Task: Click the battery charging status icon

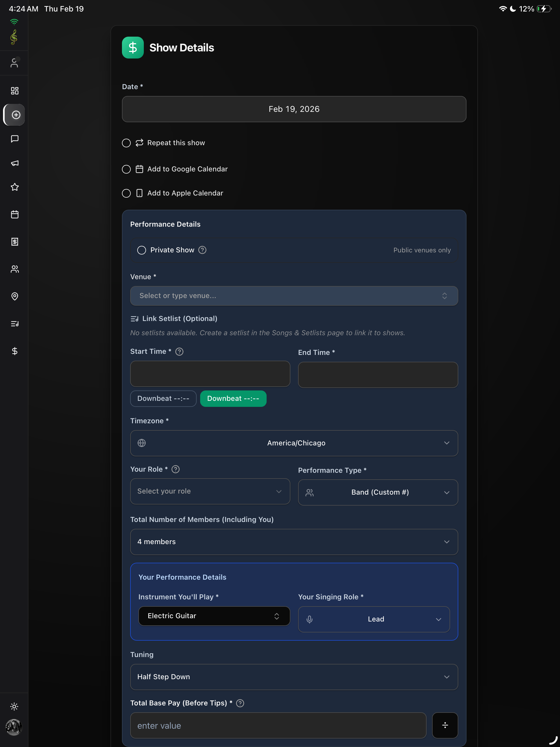Action: pos(544,9)
